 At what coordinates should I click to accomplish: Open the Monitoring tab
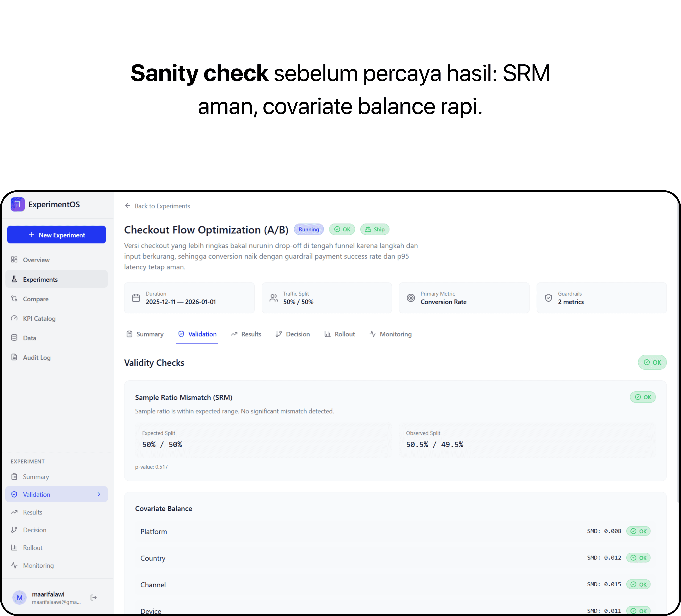click(391, 334)
